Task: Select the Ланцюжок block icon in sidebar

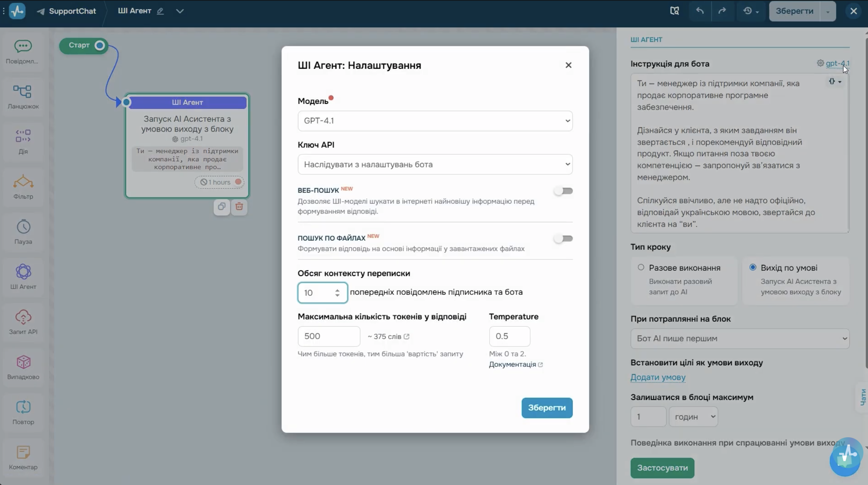Action: point(23,91)
